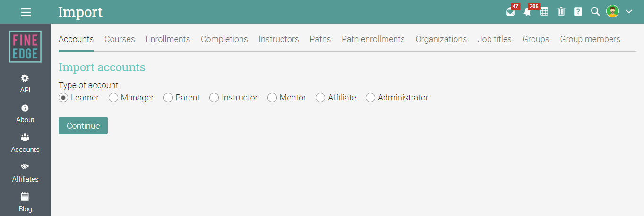Viewport: 644px width, 216px height.
Task: Select the Instructor account type
Action: pyautogui.click(x=214, y=98)
